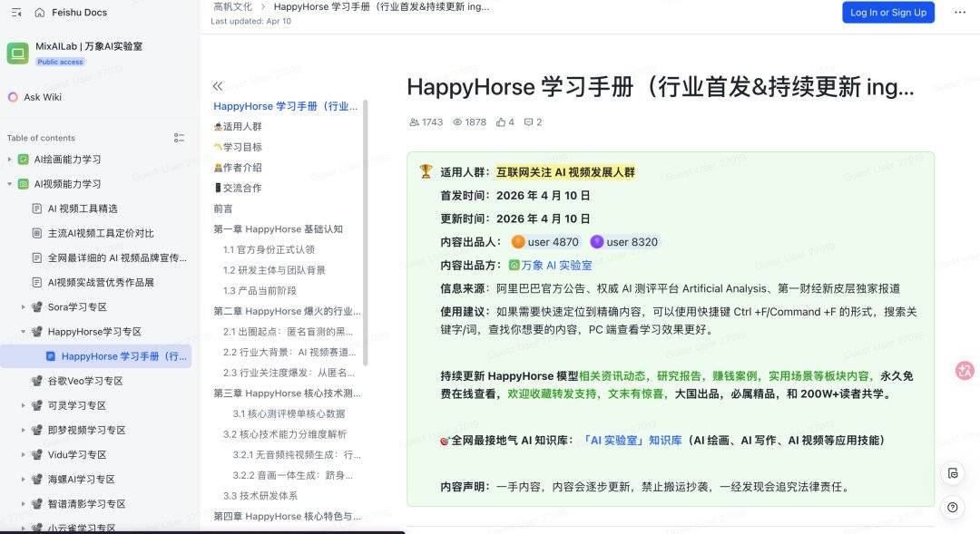Viewport: 980px width, 534px height.
Task: Collapse the document outline panel
Action: (x=218, y=86)
